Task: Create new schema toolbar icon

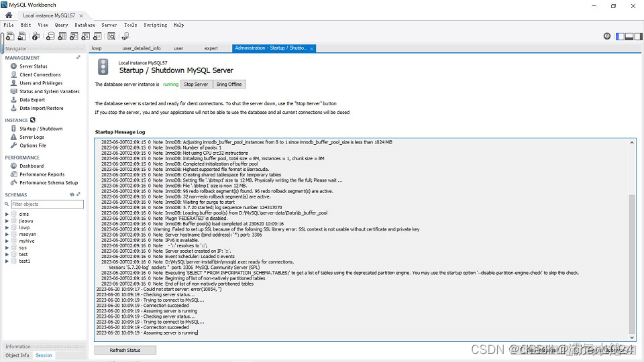Action: 50,36
